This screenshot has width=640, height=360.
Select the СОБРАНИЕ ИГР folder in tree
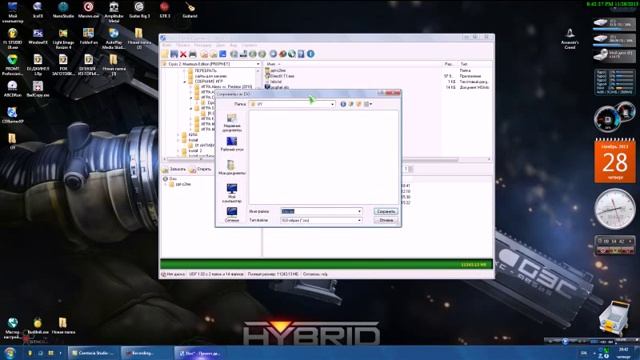pyautogui.click(x=208, y=81)
